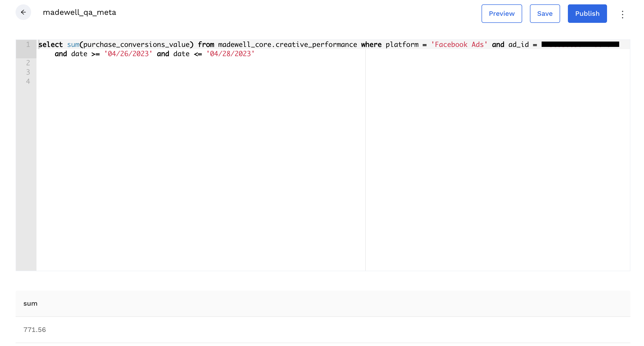Click the result value 771.56
This screenshot has height=346, width=644.
[x=35, y=329]
